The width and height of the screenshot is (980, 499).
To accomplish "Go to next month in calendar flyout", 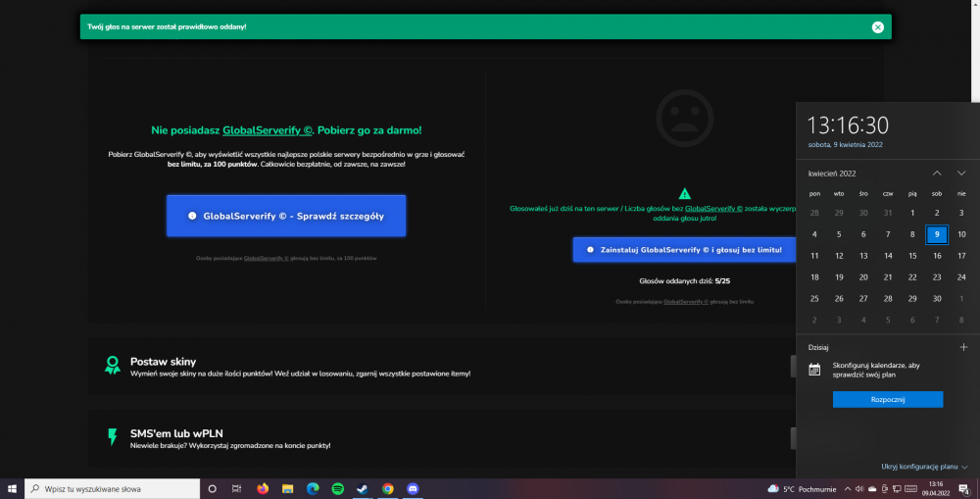I will 961,174.
